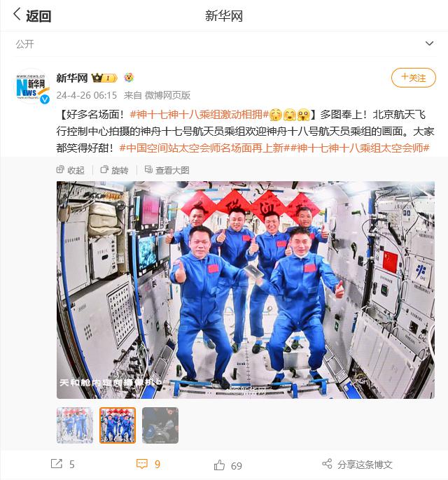Rotate the image with 旋转
The image size is (448, 480).
coord(115,170)
